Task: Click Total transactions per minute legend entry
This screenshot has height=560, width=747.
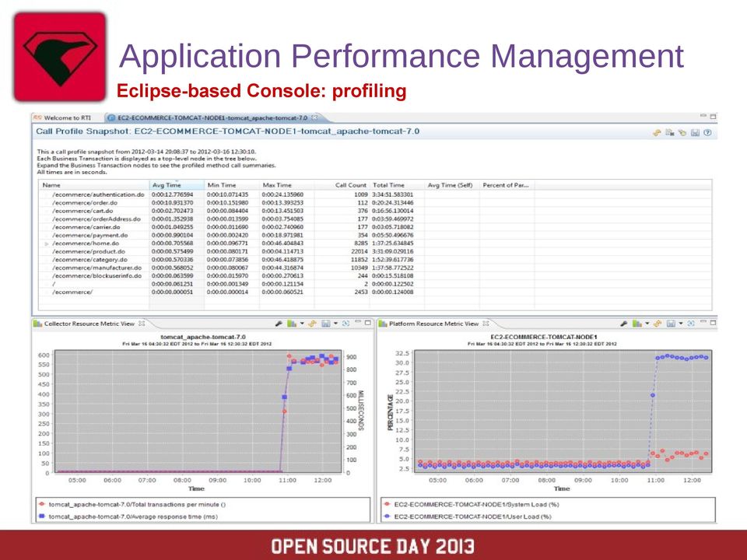Action: (x=132, y=504)
